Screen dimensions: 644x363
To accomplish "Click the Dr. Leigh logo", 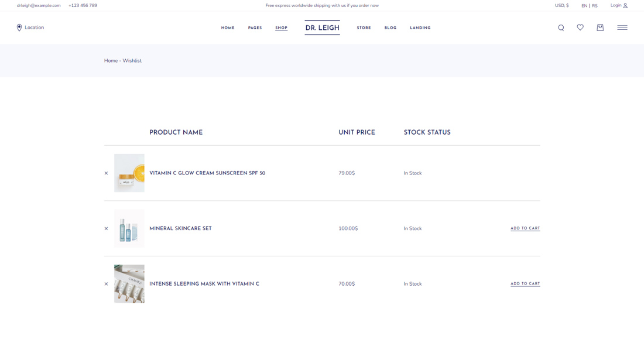I will pyautogui.click(x=322, y=28).
